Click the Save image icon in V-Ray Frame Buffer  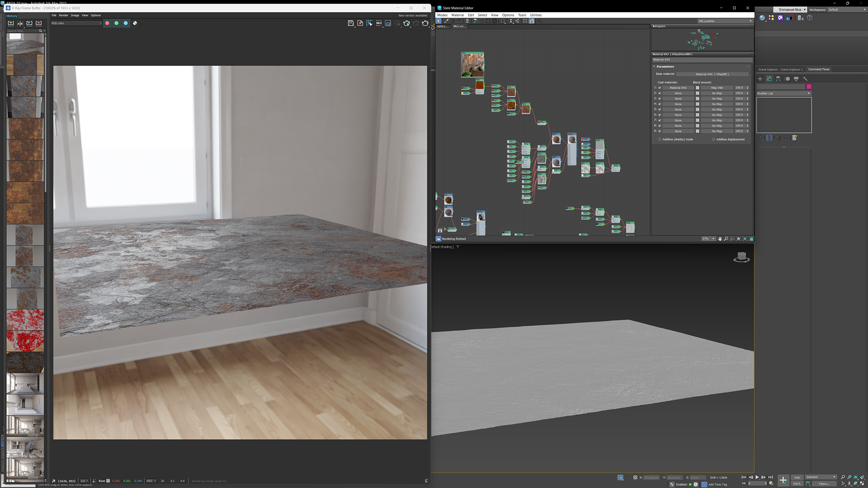(351, 23)
